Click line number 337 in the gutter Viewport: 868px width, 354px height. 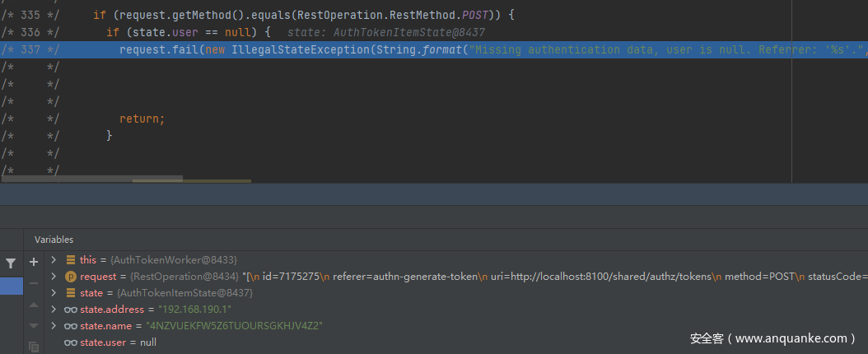click(x=30, y=49)
